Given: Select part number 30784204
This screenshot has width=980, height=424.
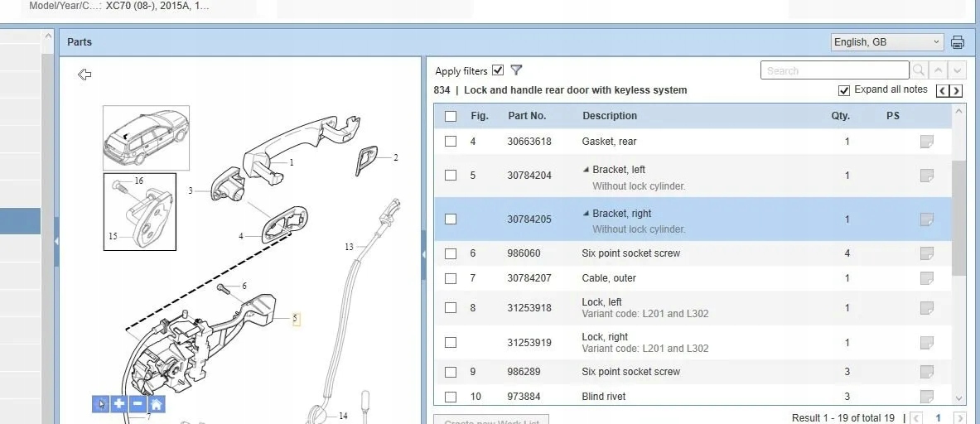Looking at the screenshot, I should click(529, 176).
